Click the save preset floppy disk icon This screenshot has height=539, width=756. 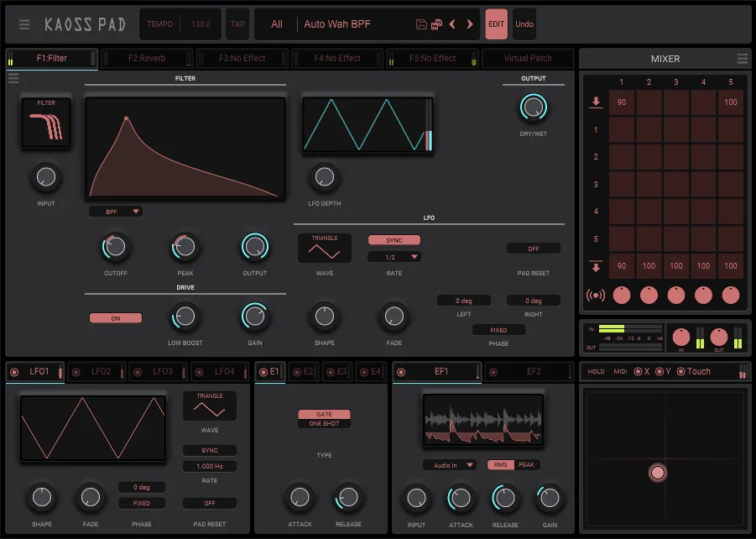(x=421, y=24)
